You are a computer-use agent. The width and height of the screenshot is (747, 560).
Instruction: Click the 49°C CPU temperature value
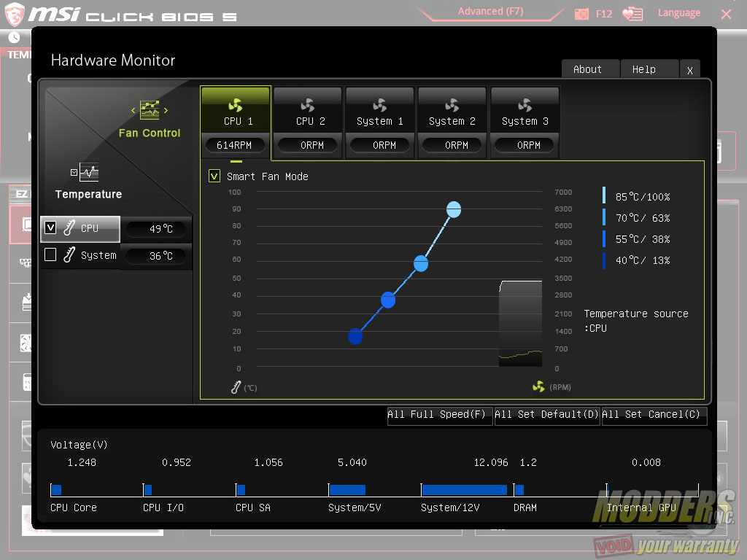pyautogui.click(x=160, y=228)
